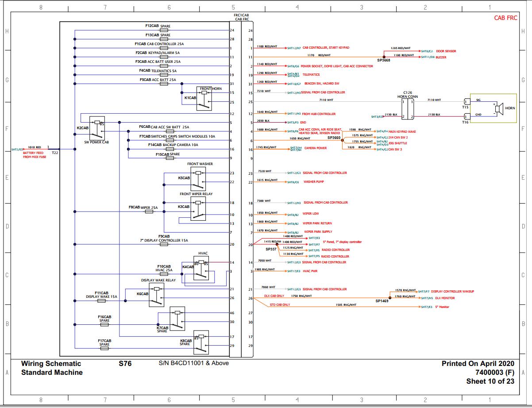Click the DOOR SENSOR label
Image resolution: width=532 pixels, height=408 pixels.
[x=446, y=51]
